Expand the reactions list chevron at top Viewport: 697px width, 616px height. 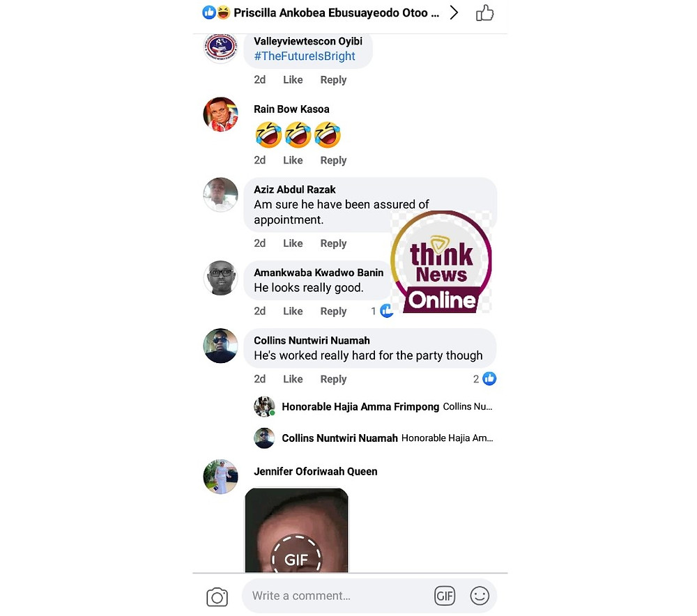coord(454,13)
